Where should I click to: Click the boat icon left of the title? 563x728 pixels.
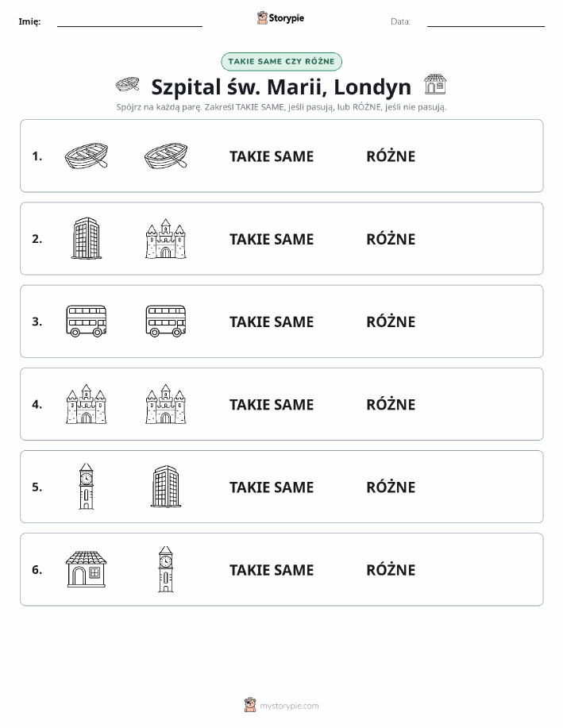click(x=127, y=84)
